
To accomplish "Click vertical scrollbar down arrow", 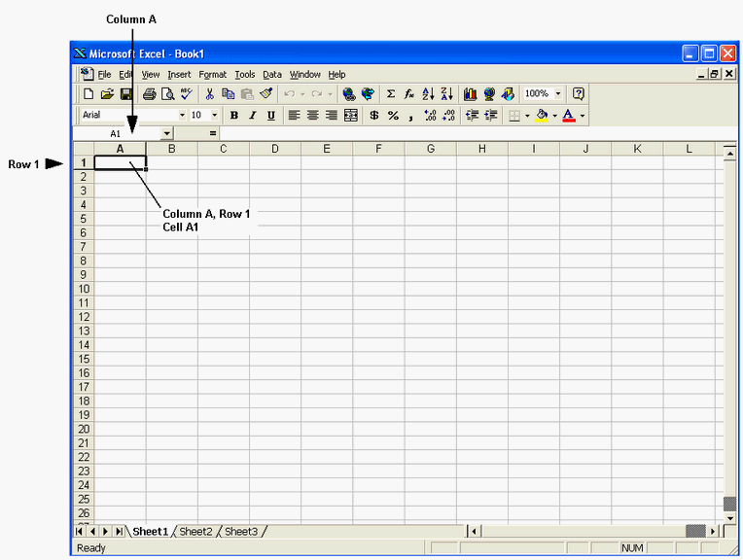I will pyautogui.click(x=730, y=518).
